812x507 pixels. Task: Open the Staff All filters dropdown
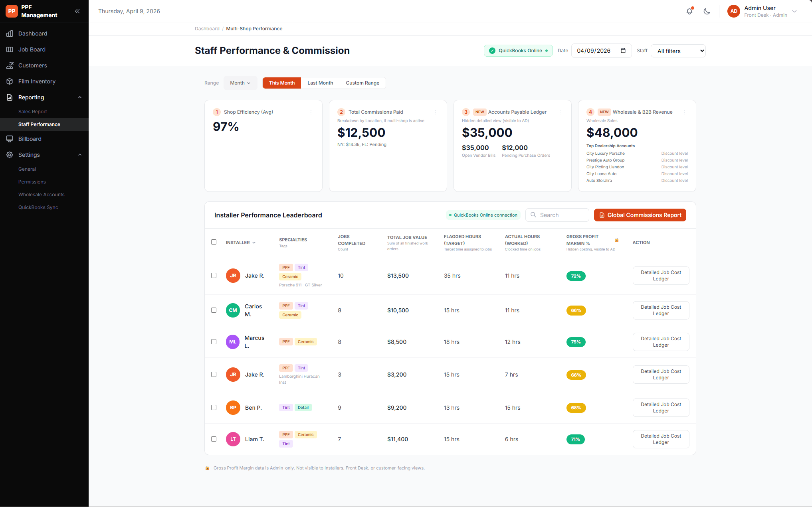pyautogui.click(x=678, y=51)
